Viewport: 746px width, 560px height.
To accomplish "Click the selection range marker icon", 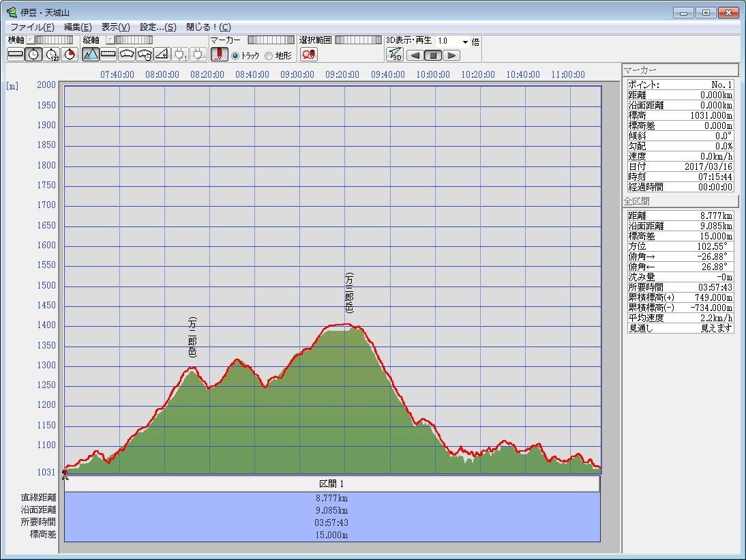I will pos(308,55).
